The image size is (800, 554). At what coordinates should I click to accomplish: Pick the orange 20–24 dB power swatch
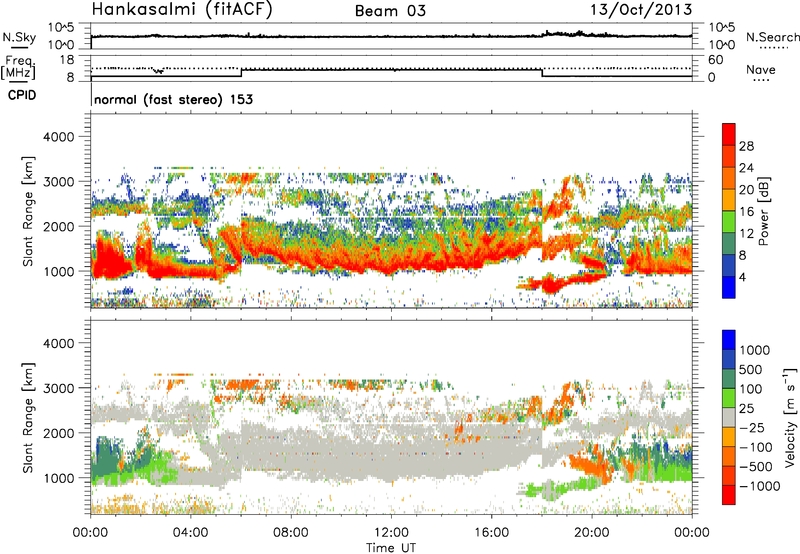coord(729,179)
